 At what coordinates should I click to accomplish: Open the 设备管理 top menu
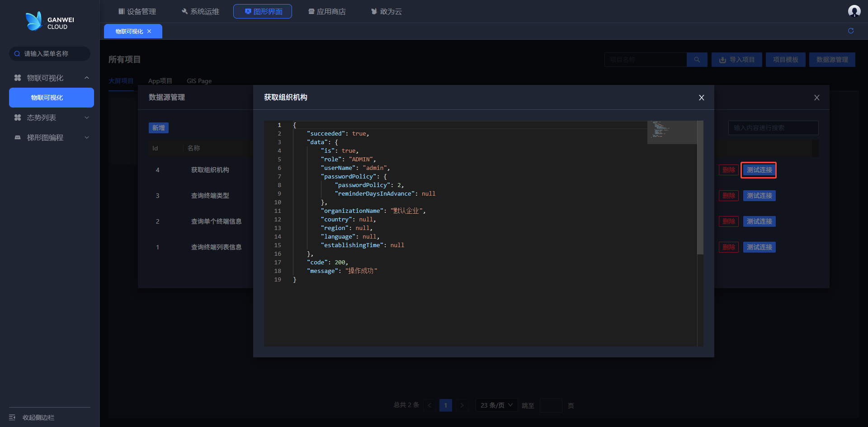(x=137, y=11)
